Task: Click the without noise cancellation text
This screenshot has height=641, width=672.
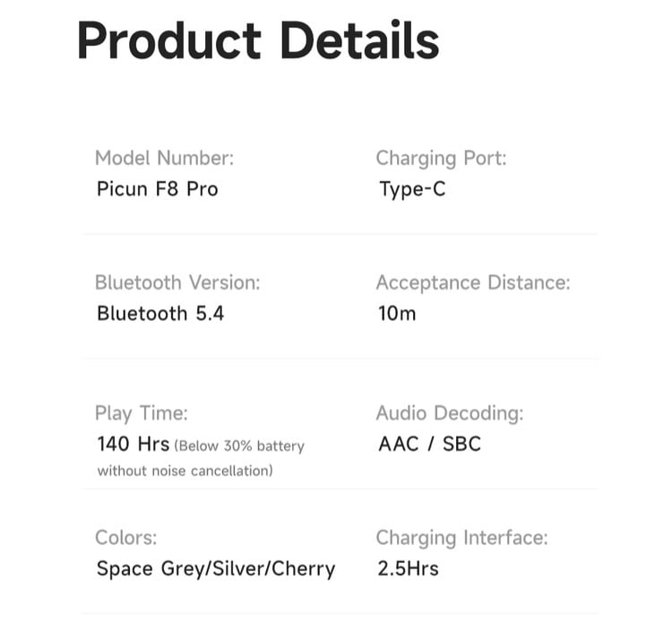Action: pos(185,471)
